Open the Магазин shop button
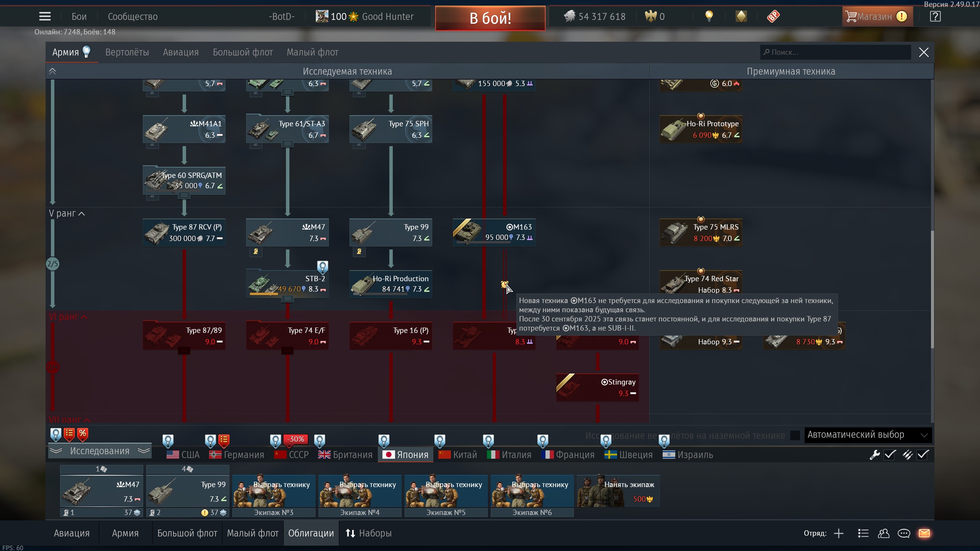 click(x=877, y=16)
